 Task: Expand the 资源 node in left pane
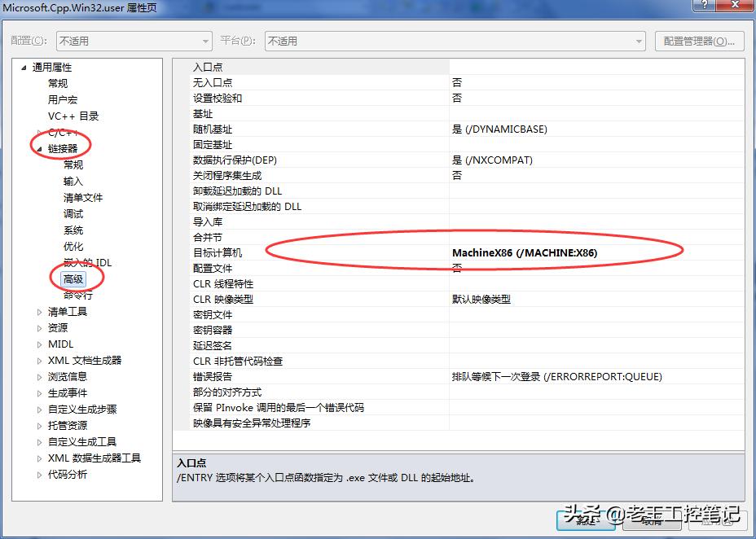pyautogui.click(x=38, y=327)
